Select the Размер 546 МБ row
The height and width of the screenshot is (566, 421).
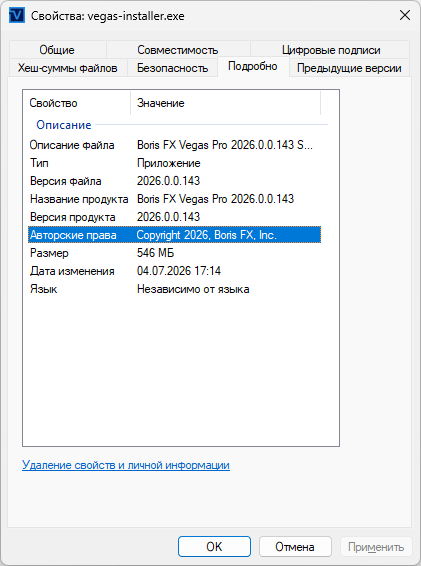coord(174,253)
